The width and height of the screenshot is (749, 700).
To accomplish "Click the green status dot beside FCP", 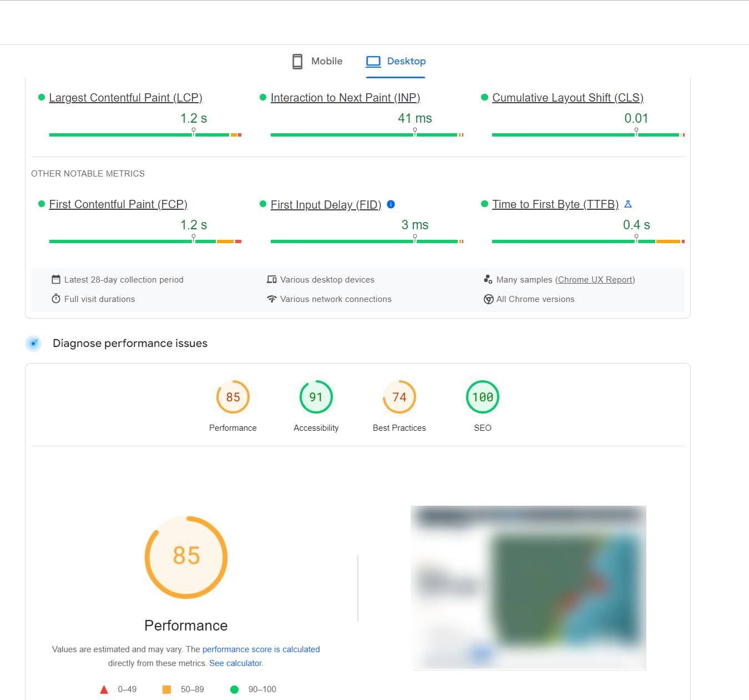I will 41,204.
